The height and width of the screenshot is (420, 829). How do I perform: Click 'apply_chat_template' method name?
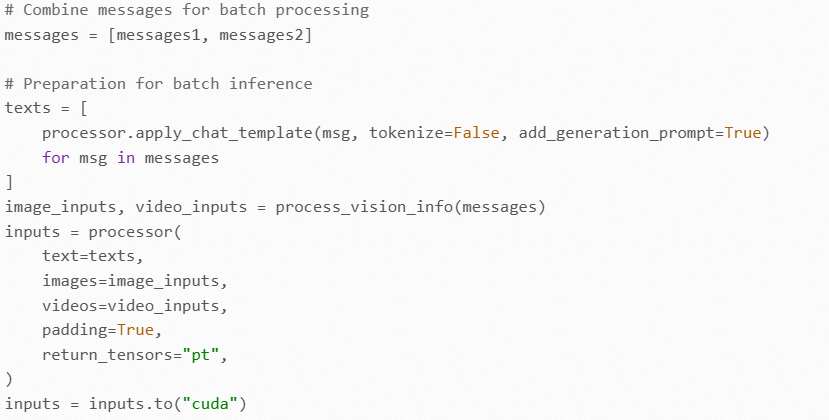pyautogui.click(x=225, y=133)
